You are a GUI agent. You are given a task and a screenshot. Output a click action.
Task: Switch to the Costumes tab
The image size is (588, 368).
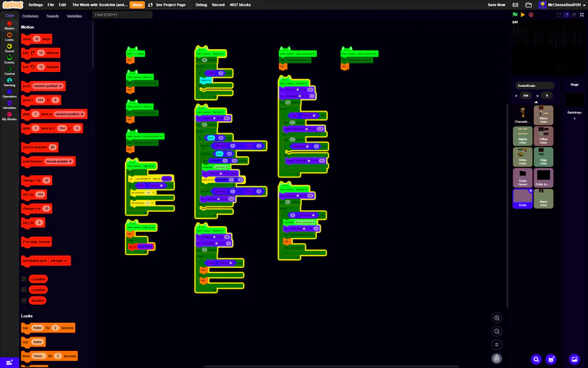pyautogui.click(x=30, y=16)
